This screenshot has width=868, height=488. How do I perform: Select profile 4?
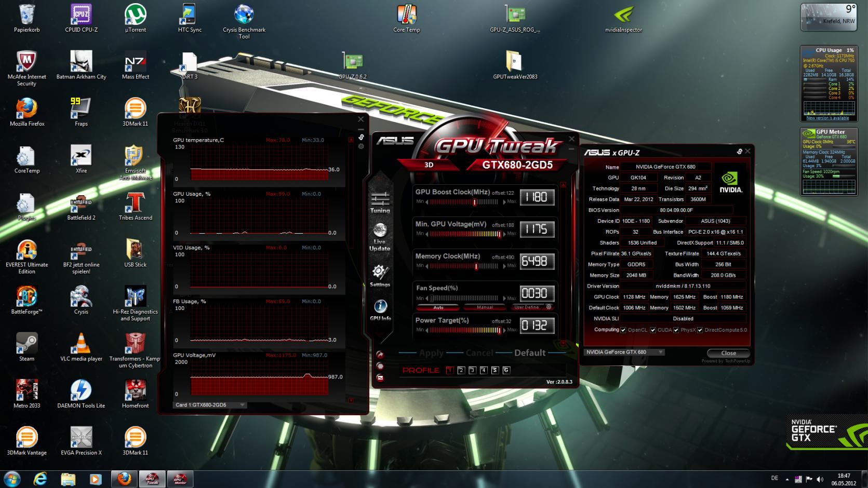pyautogui.click(x=484, y=370)
